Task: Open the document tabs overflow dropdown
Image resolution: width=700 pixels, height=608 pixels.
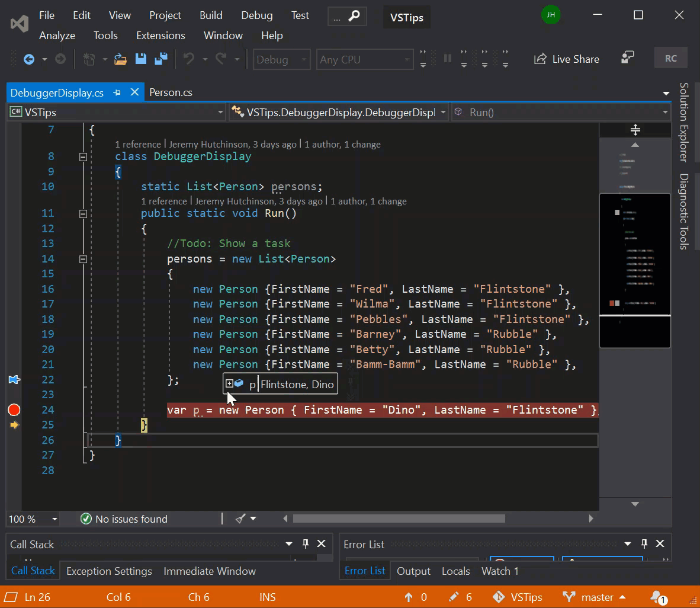Action: pos(666,94)
